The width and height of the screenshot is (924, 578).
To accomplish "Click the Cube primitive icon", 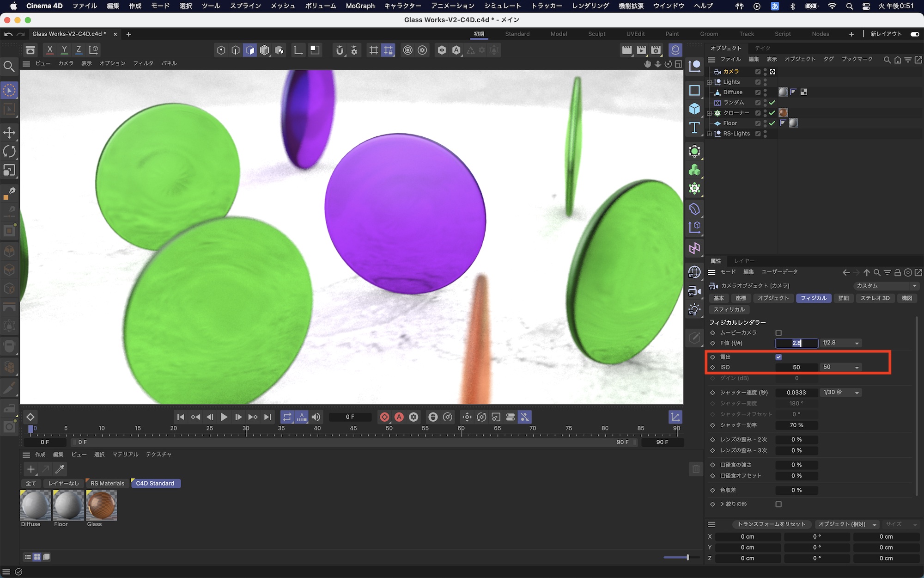I will click(x=694, y=109).
